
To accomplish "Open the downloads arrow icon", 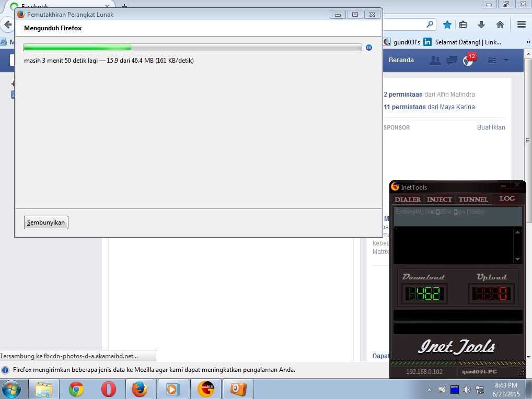I will [481, 25].
